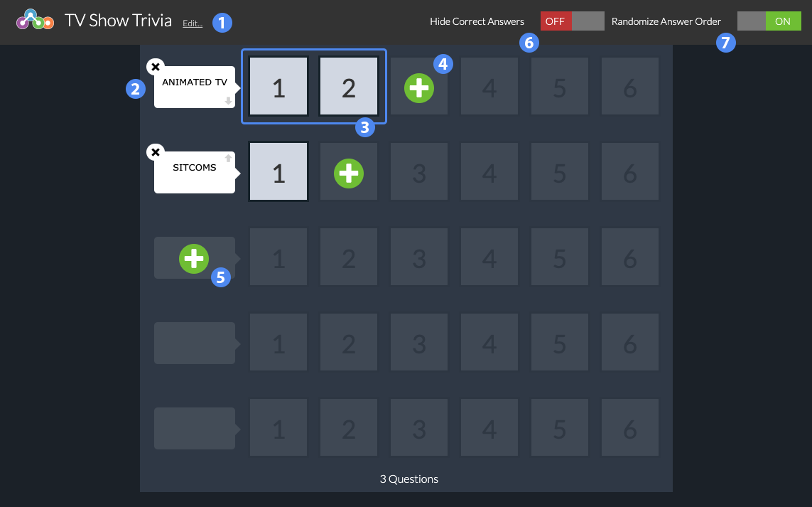Remove the SITCOMS category
The image size is (812, 507).
(156, 152)
